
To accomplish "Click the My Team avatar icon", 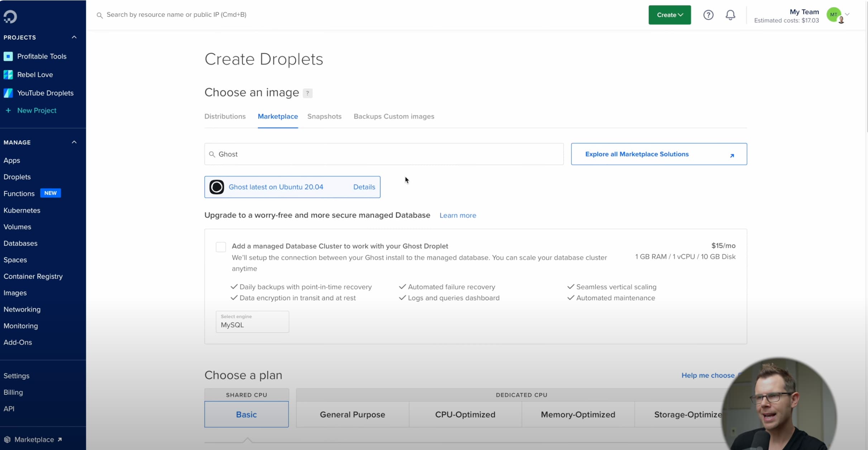I will (x=834, y=15).
